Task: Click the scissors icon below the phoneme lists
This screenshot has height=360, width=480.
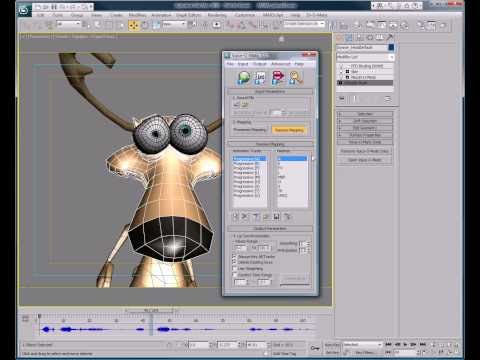Action: click(x=245, y=217)
